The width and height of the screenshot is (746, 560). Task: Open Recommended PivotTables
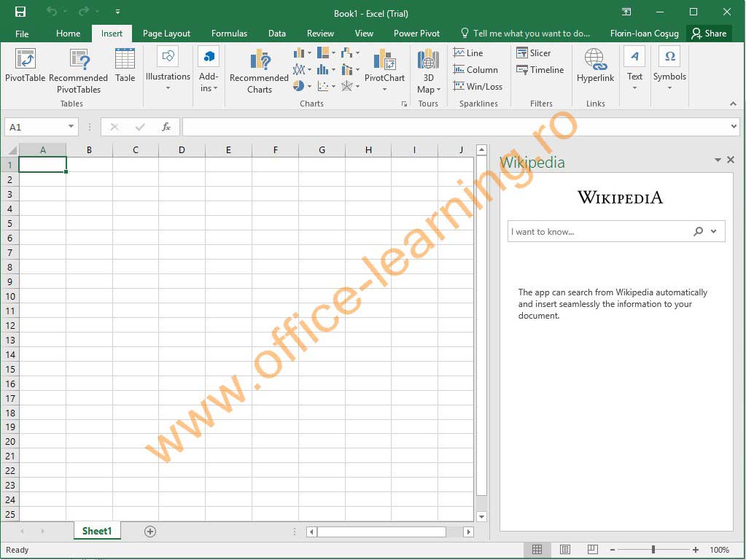point(79,71)
